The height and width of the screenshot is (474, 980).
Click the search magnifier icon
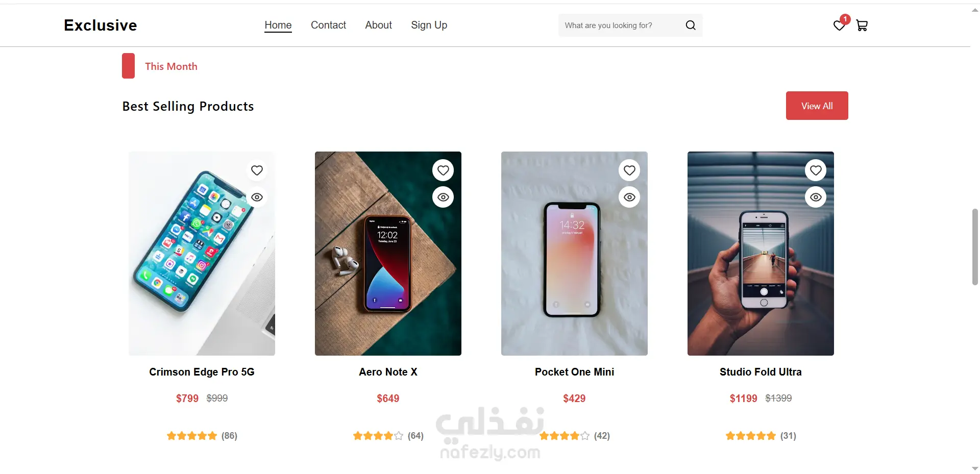[691, 25]
